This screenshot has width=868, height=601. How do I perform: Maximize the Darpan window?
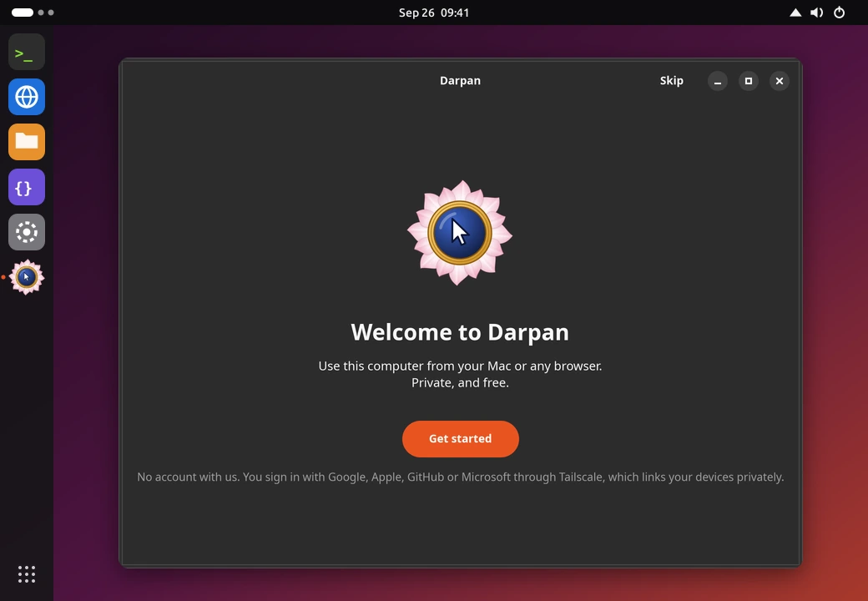(749, 81)
